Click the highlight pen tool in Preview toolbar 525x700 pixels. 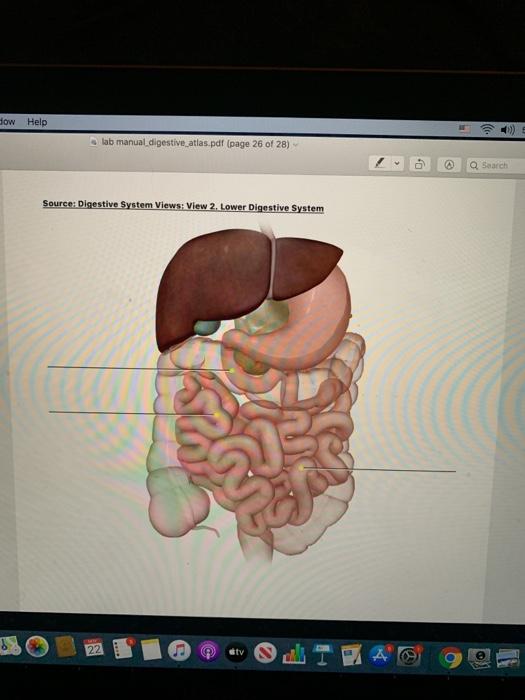pos(380,163)
